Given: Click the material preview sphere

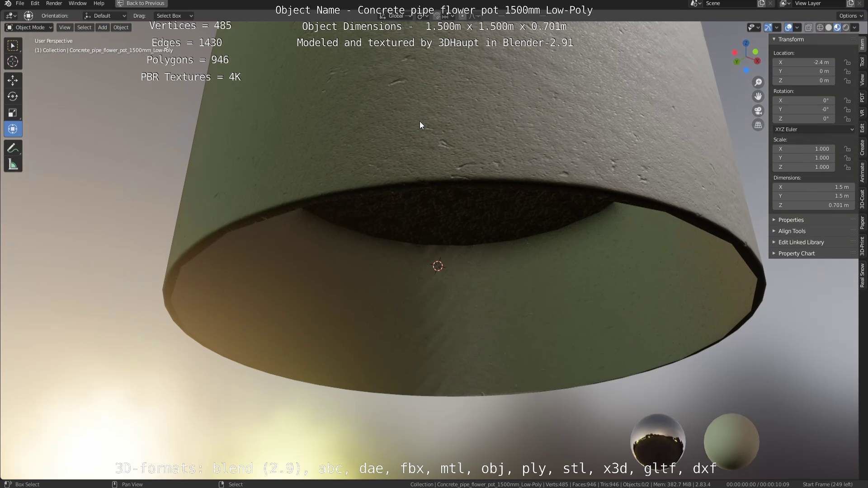Looking at the screenshot, I should (731, 442).
